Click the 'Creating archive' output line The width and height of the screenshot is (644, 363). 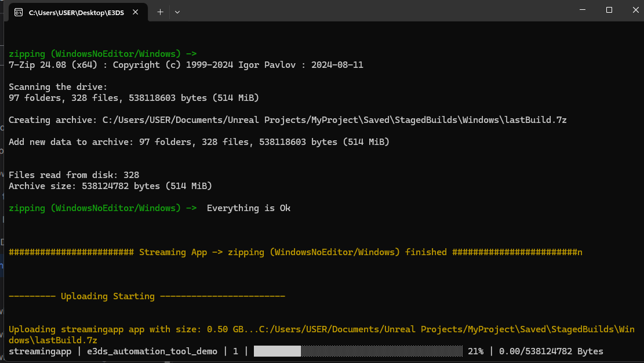click(x=288, y=119)
